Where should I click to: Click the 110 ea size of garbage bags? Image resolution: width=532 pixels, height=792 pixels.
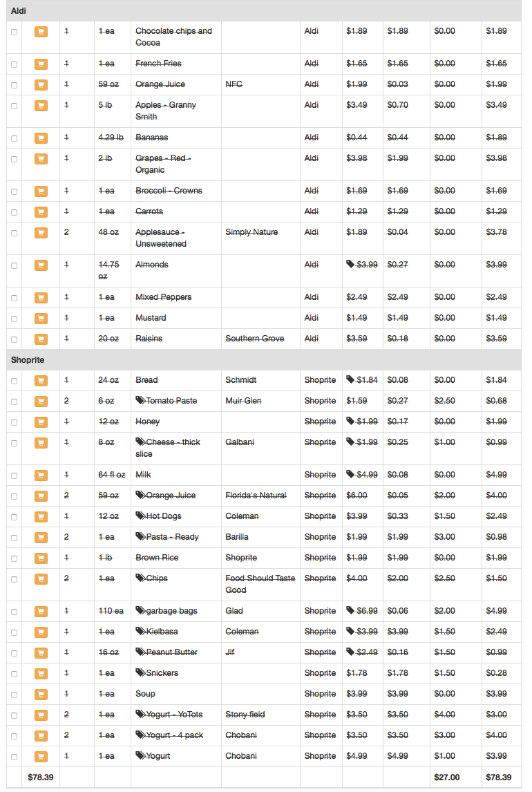pos(111,611)
